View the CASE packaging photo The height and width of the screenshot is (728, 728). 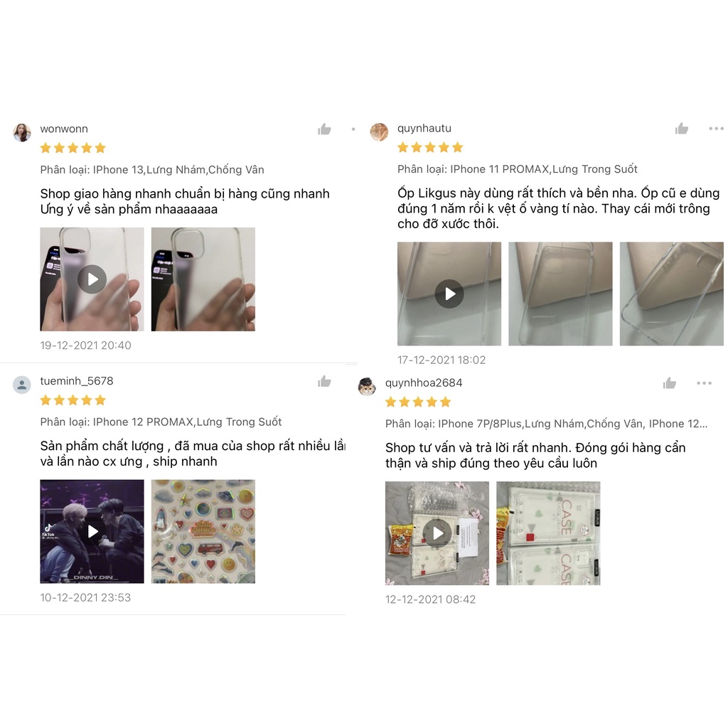pos(548,533)
